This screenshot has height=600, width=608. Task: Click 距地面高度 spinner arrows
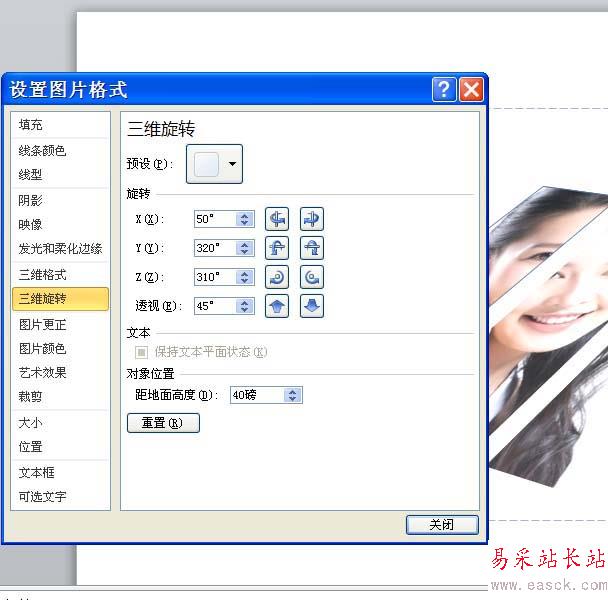293,395
